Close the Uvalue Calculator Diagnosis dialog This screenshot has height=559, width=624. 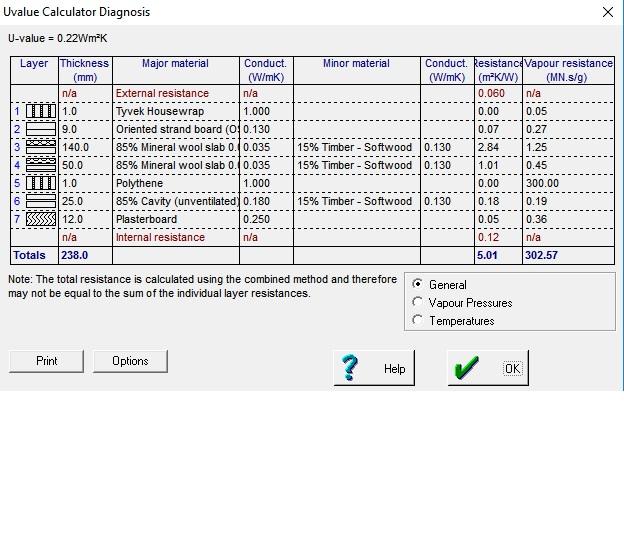pyautogui.click(x=608, y=12)
